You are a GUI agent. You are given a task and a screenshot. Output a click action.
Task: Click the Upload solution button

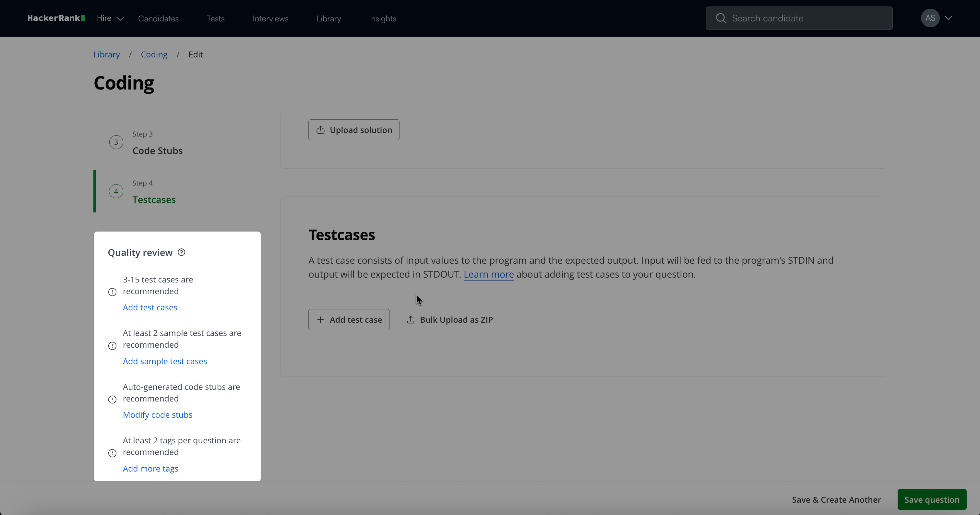(353, 130)
